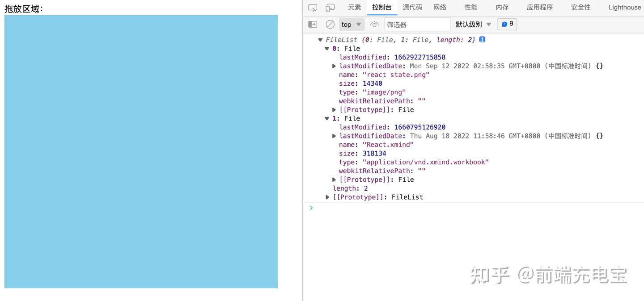
Task: Click lastModified value 1660795126920
Action: pyautogui.click(x=419, y=127)
